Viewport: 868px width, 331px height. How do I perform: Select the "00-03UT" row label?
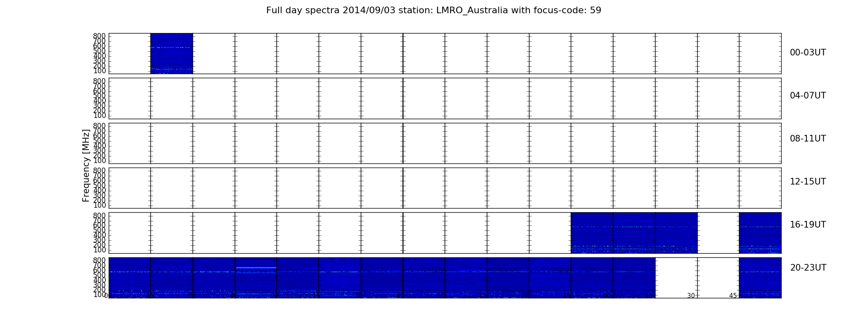click(808, 53)
